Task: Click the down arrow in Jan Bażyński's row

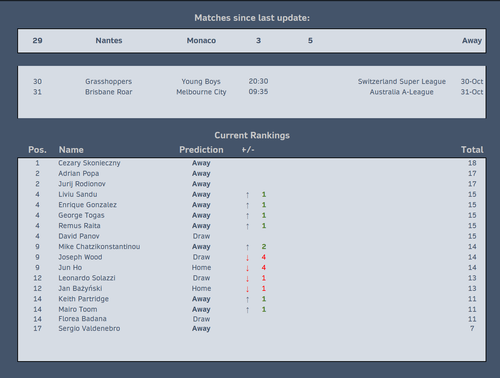Action: point(248,289)
